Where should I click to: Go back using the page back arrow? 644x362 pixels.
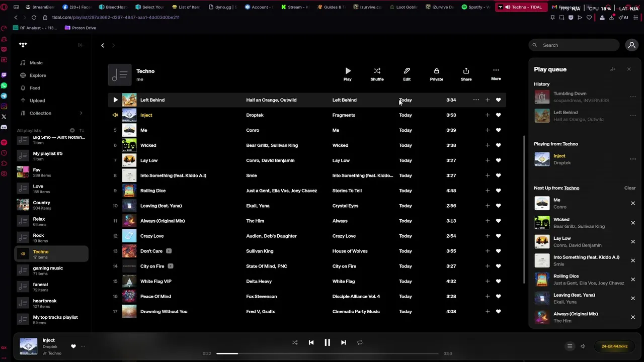[x=103, y=45]
